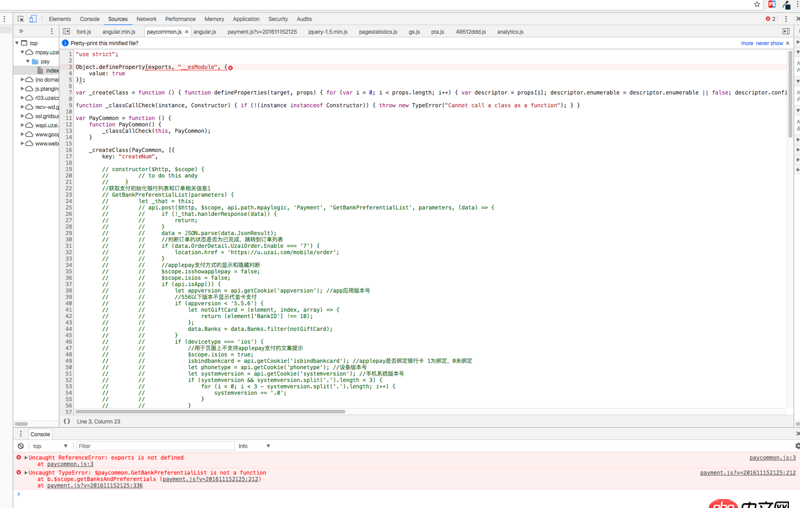Click the inline error marker on line 3

click(231, 67)
